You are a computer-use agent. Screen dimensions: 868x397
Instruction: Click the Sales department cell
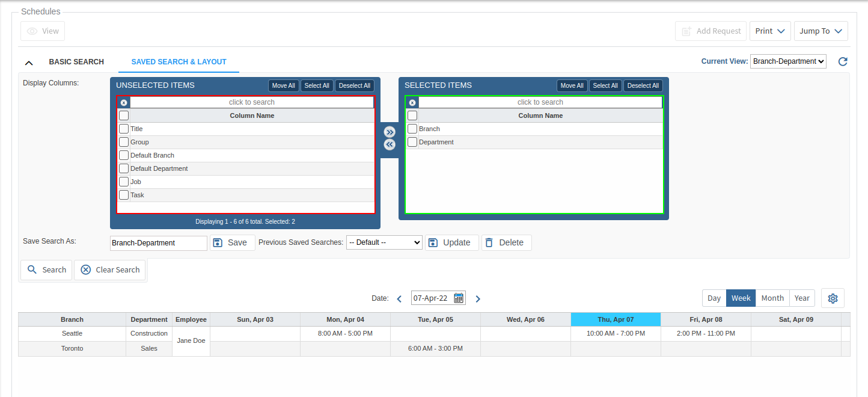[149, 348]
